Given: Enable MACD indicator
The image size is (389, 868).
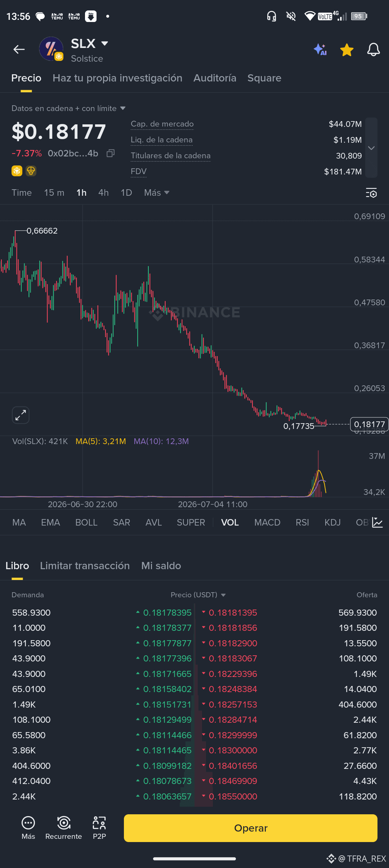Looking at the screenshot, I should [267, 522].
